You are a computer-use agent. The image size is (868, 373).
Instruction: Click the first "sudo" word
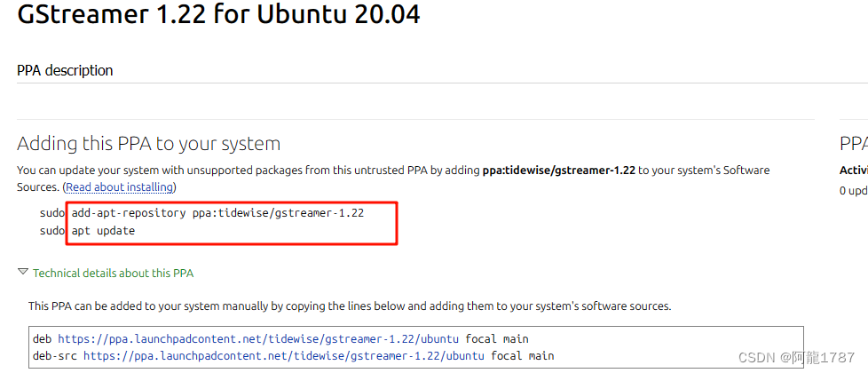[x=52, y=213]
